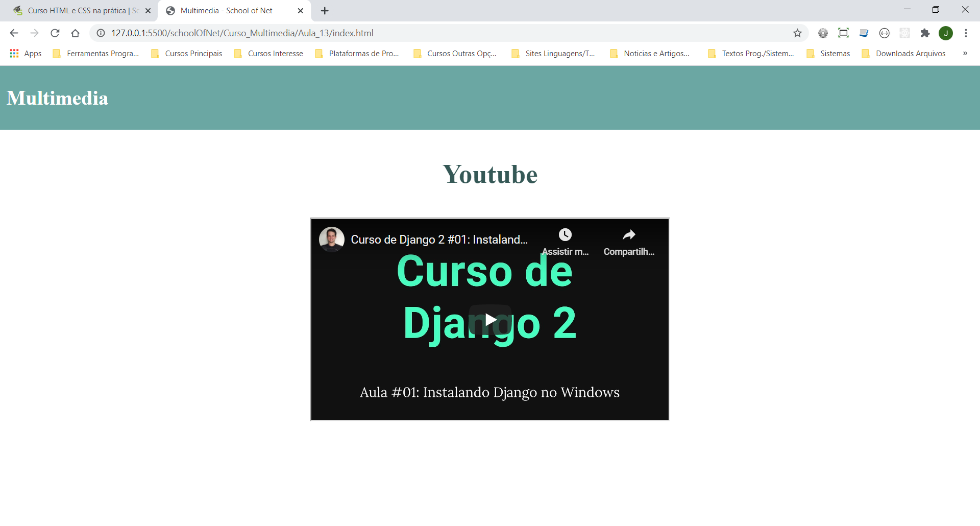Click the Youtube heading text

(490, 175)
